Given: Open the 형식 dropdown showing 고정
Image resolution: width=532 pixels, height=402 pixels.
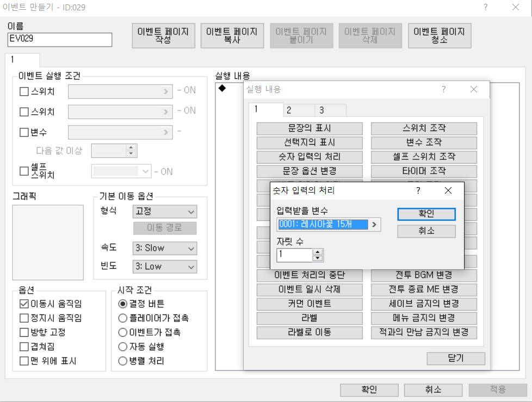Looking at the screenshot, I should pyautogui.click(x=164, y=212).
